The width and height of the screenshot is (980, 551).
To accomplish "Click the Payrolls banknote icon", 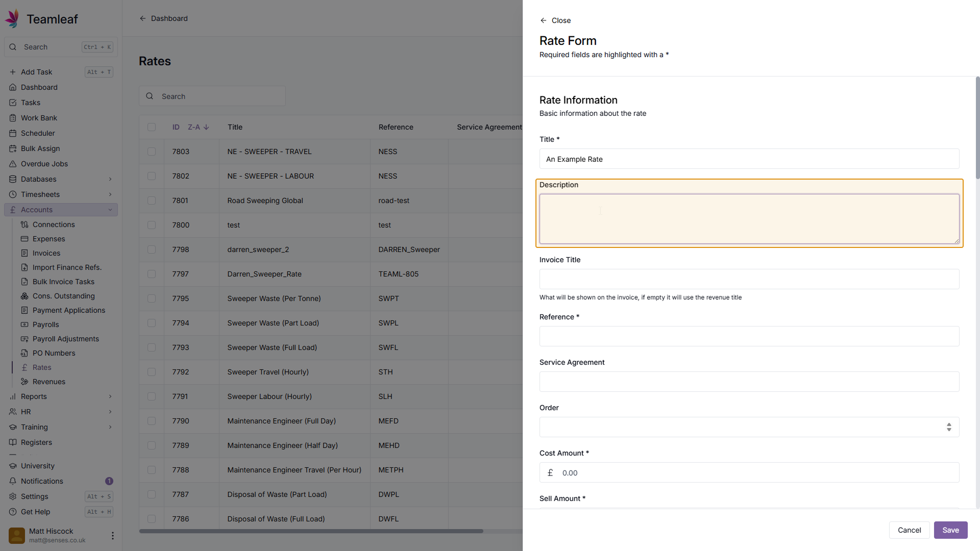I will (24, 324).
